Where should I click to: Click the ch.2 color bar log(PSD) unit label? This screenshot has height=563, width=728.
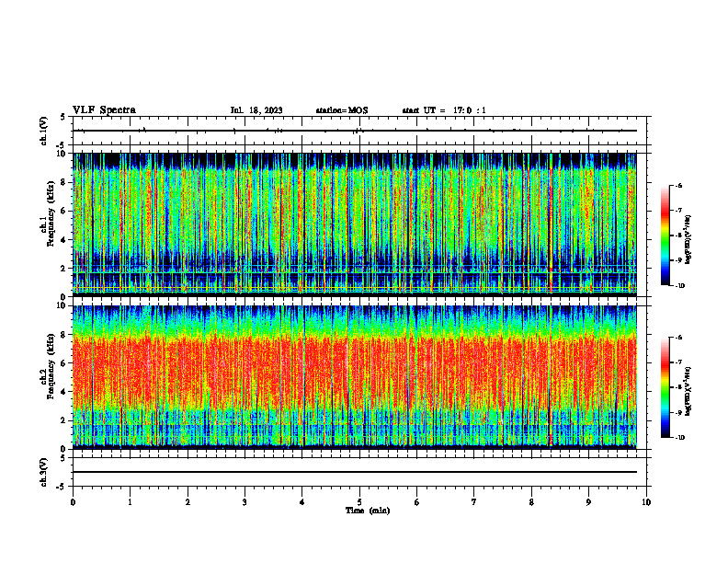(x=688, y=390)
